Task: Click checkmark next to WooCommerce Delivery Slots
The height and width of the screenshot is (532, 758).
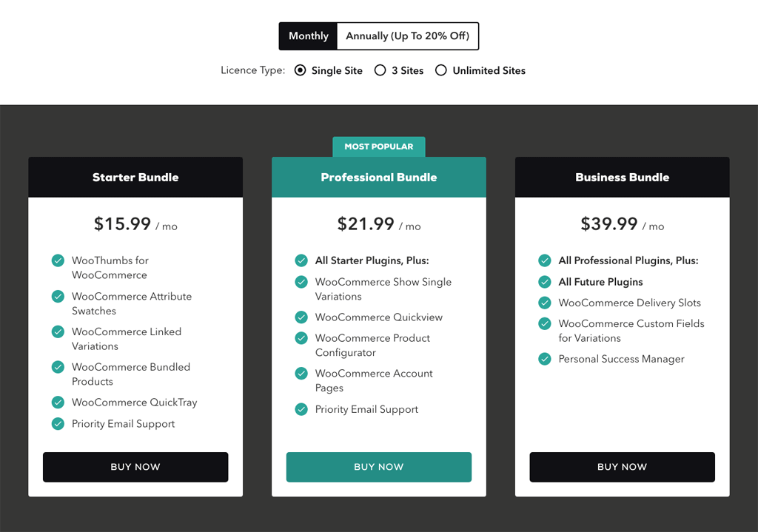Action: (x=545, y=303)
